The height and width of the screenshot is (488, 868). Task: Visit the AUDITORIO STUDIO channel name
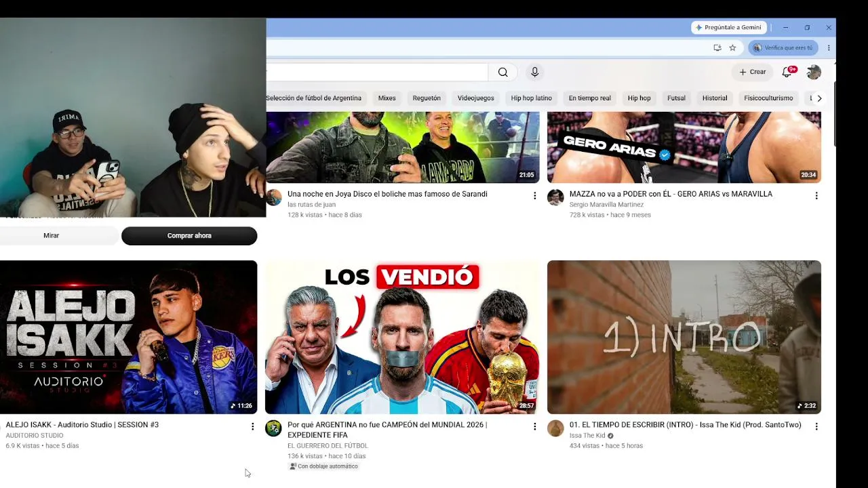click(x=35, y=436)
